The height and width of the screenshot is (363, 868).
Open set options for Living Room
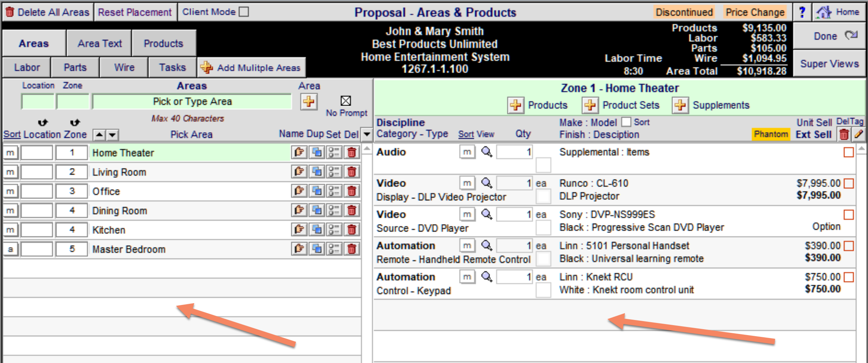coord(334,172)
